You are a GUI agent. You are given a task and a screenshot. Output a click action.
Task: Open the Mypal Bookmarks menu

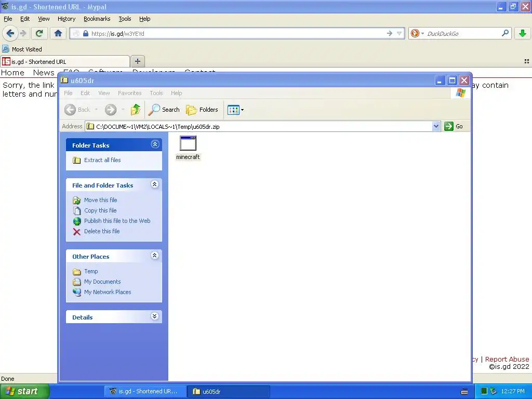click(97, 19)
